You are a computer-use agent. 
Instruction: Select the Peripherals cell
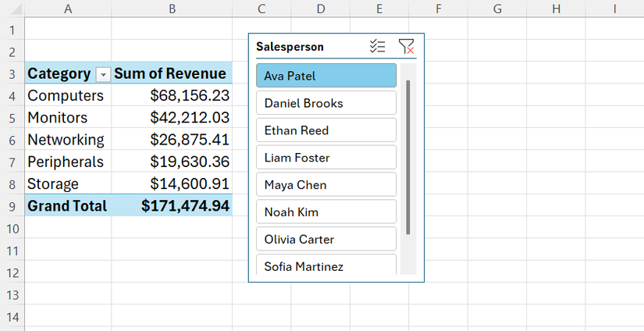click(68, 162)
